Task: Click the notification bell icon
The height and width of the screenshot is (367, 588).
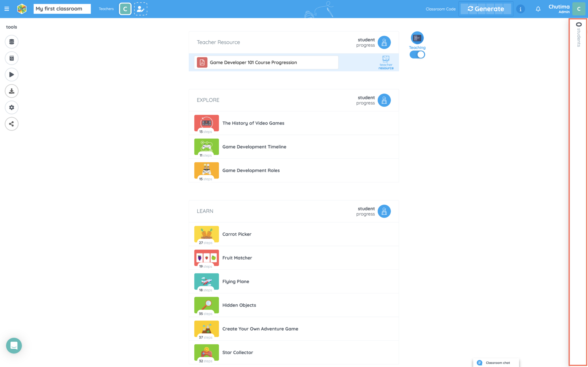Action: [x=538, y=9]
